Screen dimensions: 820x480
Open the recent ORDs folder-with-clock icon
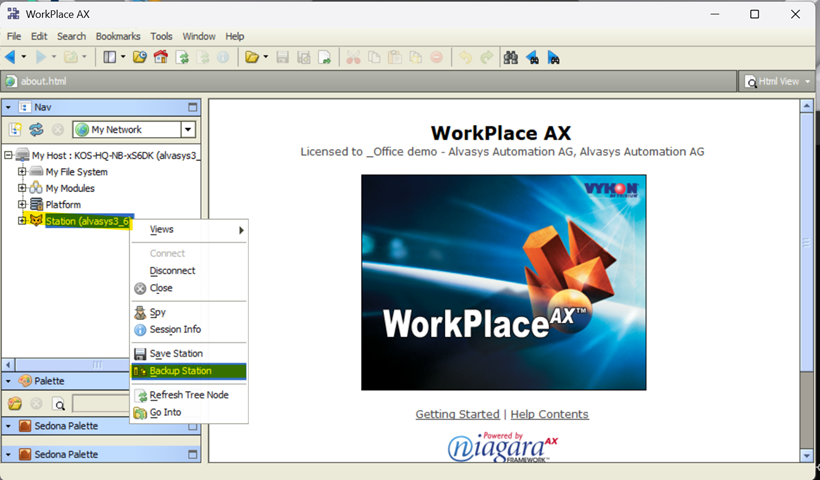140,57
